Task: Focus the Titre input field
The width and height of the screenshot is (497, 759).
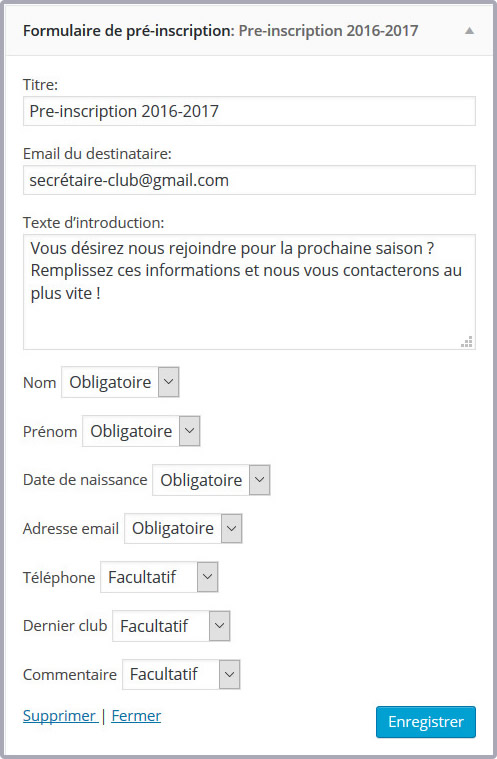Action: tap(249, 111)
